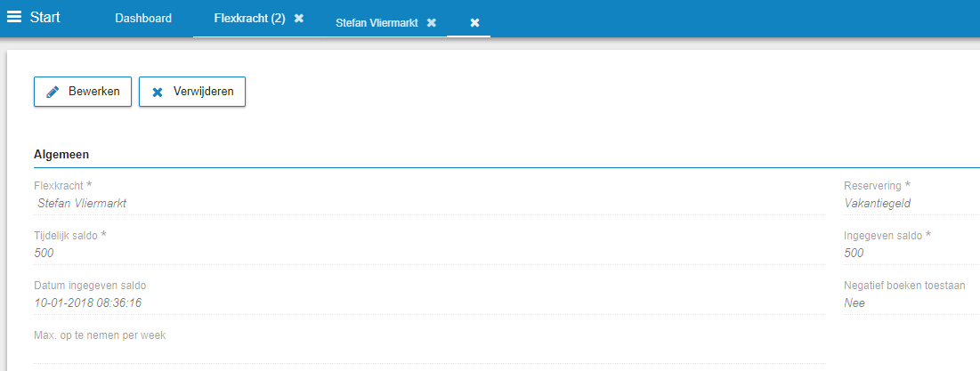The width and height of the screenshot is (980, 371).
Task: Click the Algemeen section header
Action: (x=61, y=154)
